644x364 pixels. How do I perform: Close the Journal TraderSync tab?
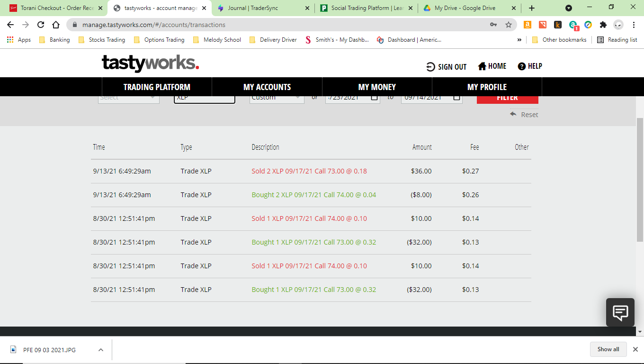(x=307, y=8)
